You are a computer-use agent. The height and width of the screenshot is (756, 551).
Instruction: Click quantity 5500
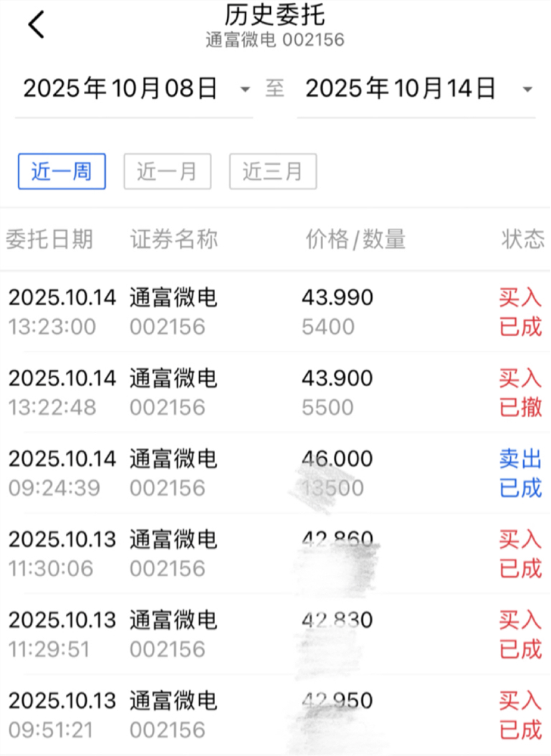327,408
